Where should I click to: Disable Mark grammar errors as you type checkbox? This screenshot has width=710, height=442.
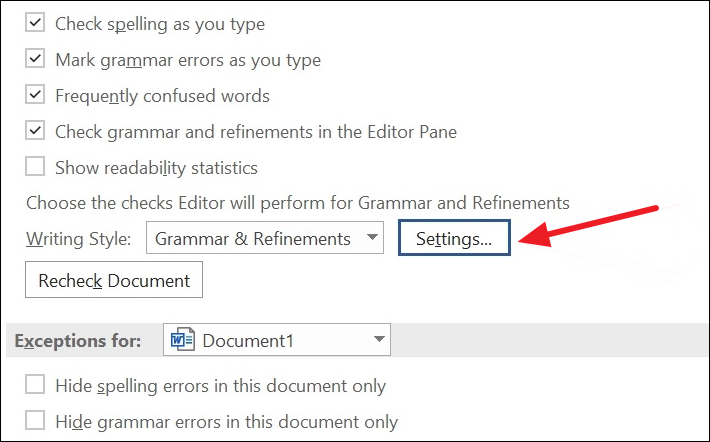tap(35, 58)
